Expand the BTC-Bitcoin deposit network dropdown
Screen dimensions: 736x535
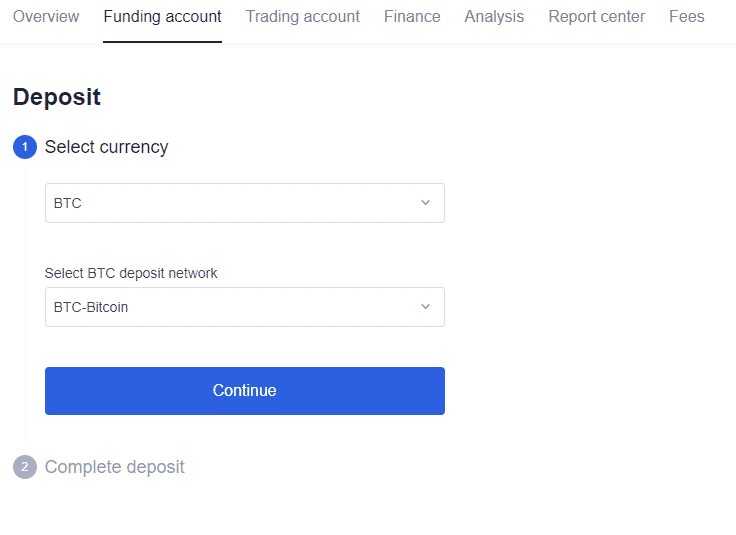pos(244,307)
